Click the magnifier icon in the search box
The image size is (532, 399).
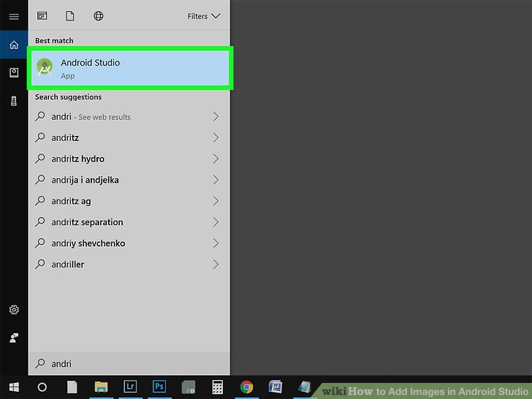pyautogui.click(x=40, y=363)
